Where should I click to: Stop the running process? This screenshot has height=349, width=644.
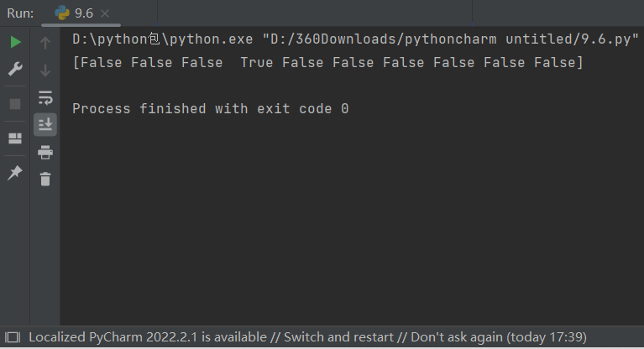point(15,104)
